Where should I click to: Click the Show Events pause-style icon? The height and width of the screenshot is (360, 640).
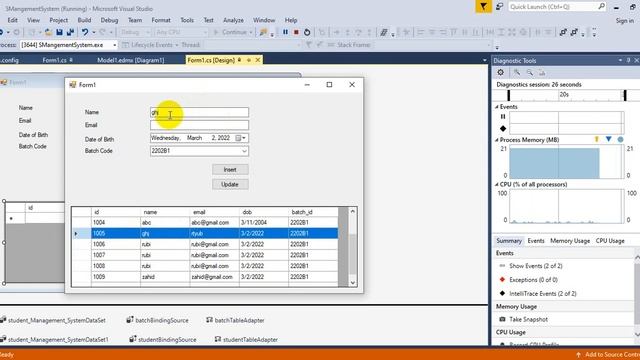(x=502, y=266)
